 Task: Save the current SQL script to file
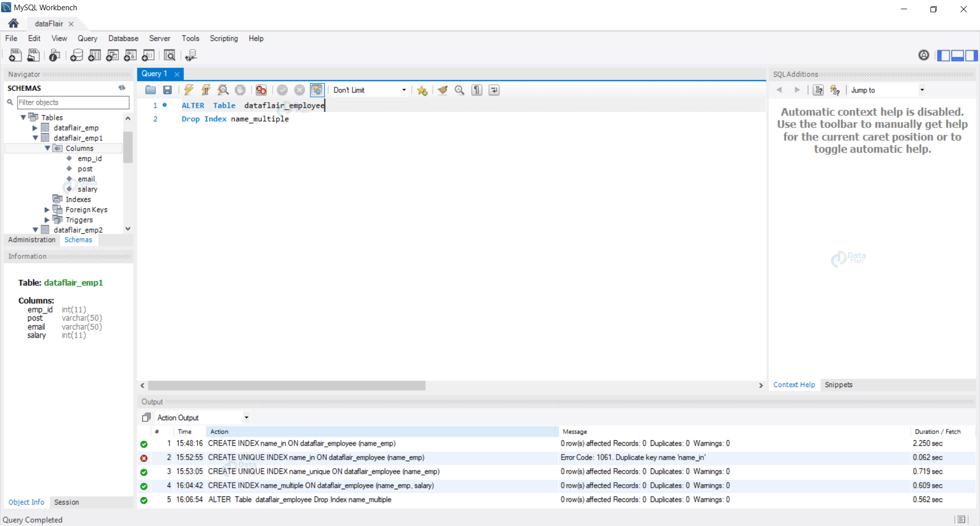click(x=167, y=90)
